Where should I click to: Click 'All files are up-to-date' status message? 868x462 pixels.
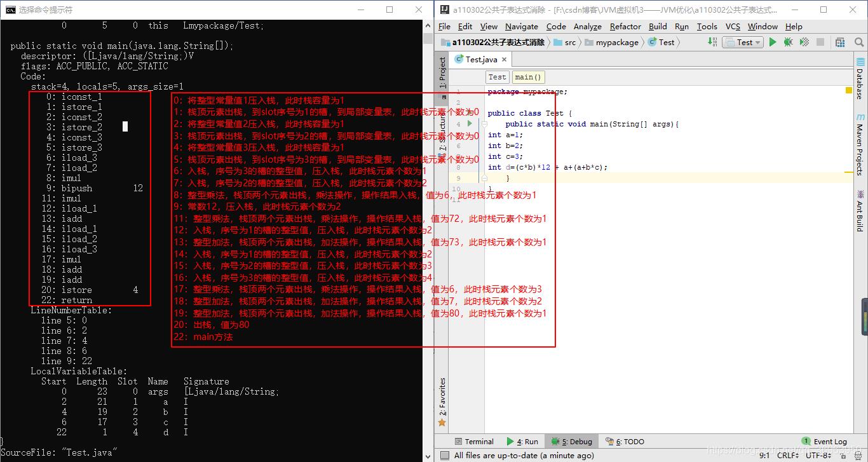(524, 455)
